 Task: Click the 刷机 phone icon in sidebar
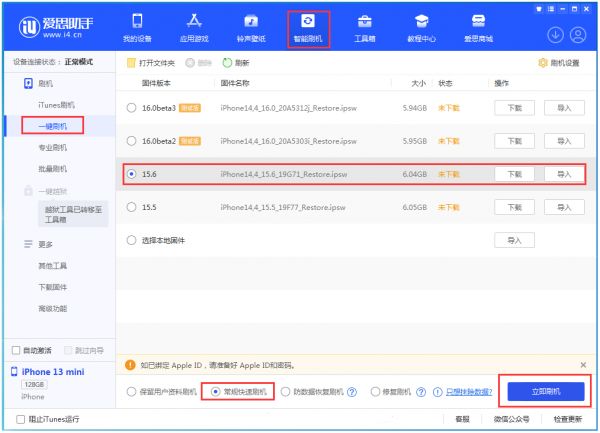28,83
